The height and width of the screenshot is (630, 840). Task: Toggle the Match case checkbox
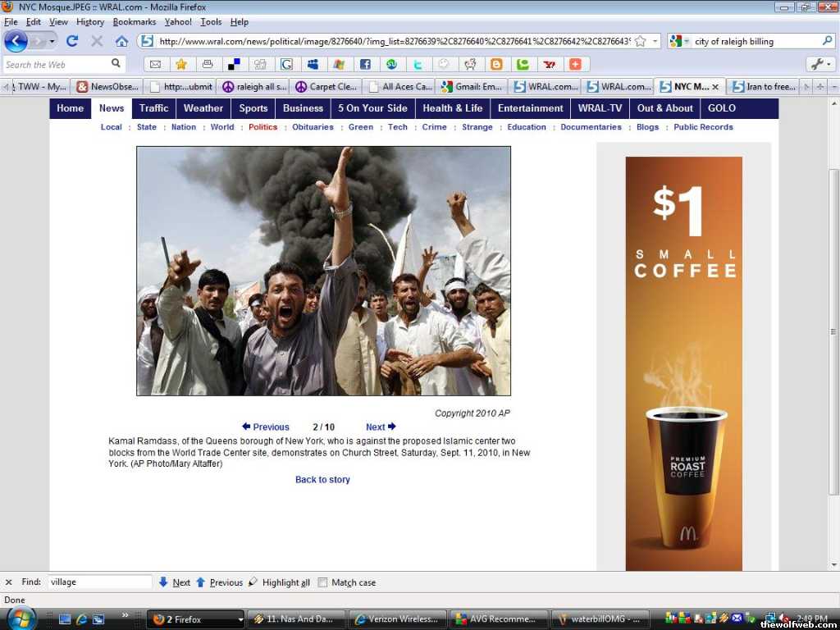pos(323,582)
